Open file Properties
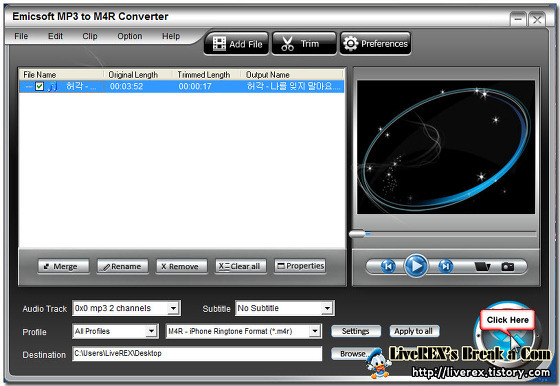 tap(300, 266)
